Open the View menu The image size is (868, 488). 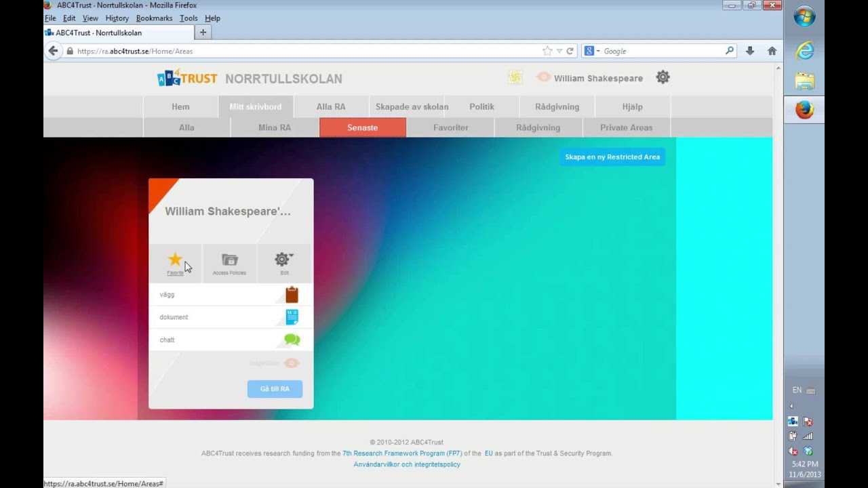[90, 18]
